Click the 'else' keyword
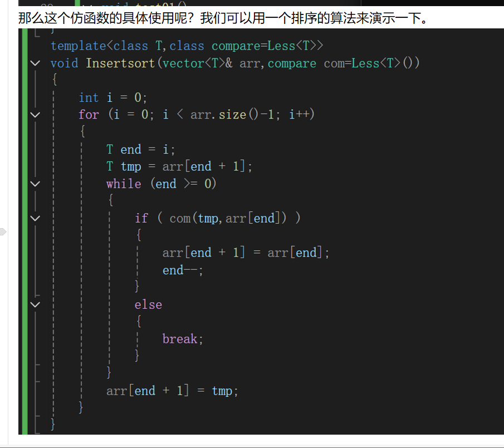The height and width of the screenshot is (448, 504). click(148, 304)
